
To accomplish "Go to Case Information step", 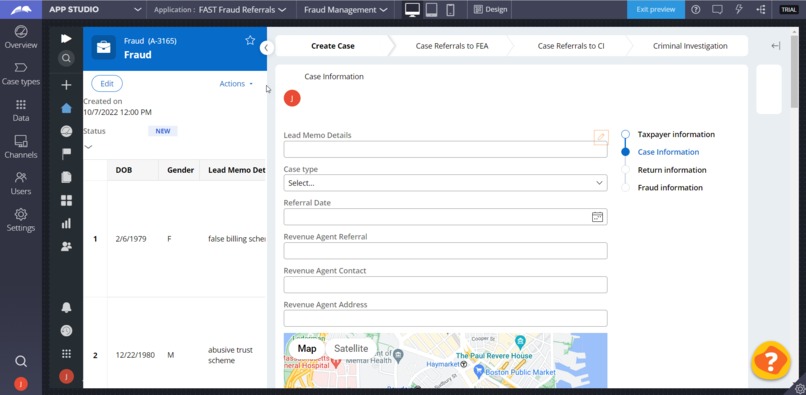I will (668, 152).
